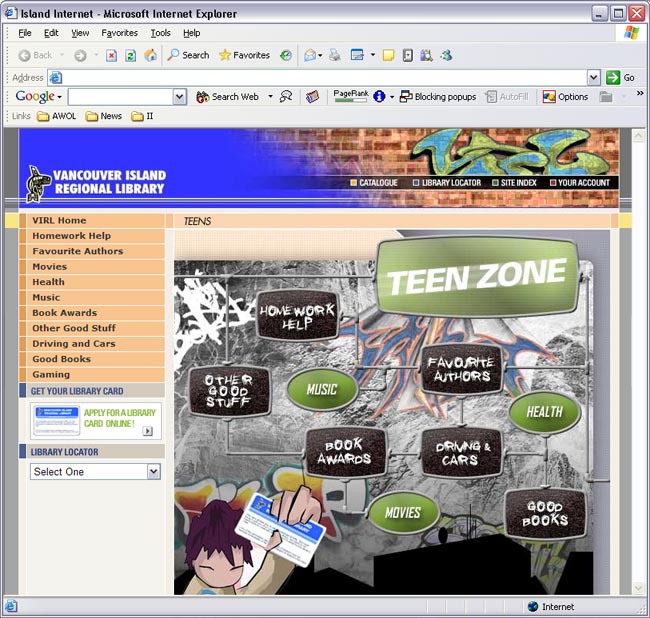Click the Print icon in toolbar
Screen dimensions: 650x618
(335, 55)
